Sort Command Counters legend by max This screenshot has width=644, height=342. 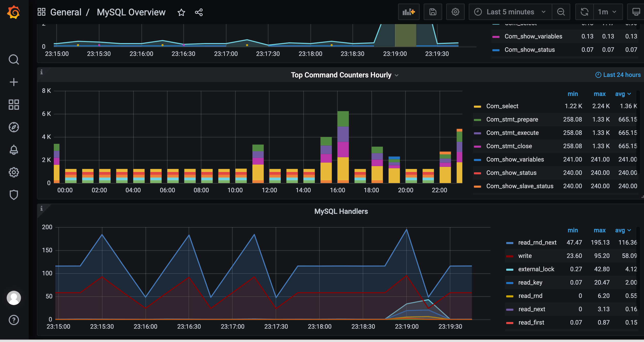tap(599, 94)
